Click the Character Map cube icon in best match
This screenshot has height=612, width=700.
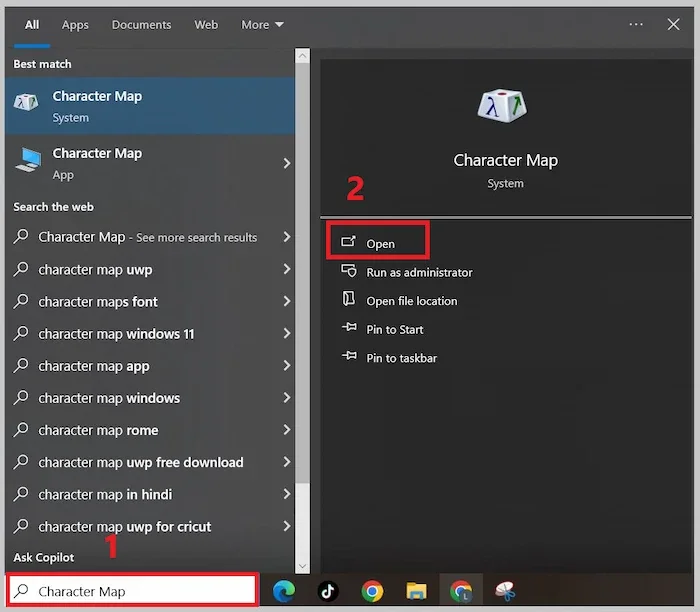click(26, 102)
